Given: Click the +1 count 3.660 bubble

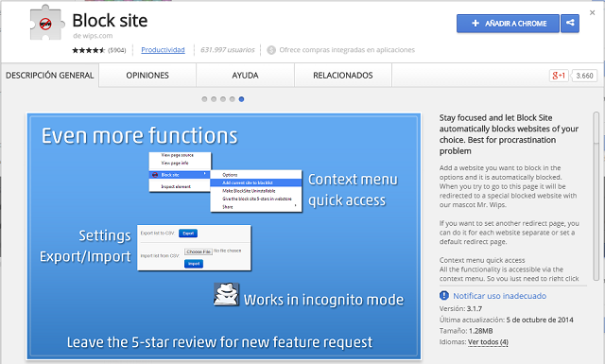Looking at the screenshot, I should 584,76.
